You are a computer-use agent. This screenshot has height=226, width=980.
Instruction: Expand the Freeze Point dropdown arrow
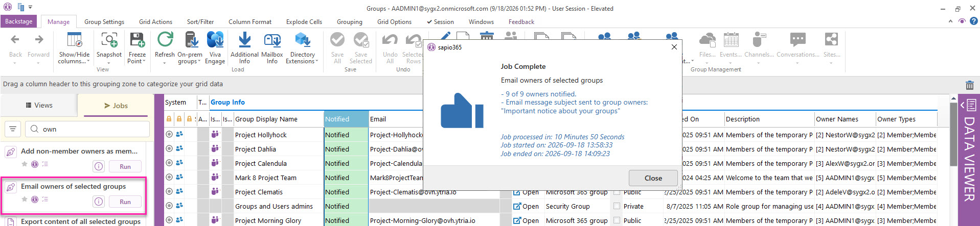click(x=144, y=61)
